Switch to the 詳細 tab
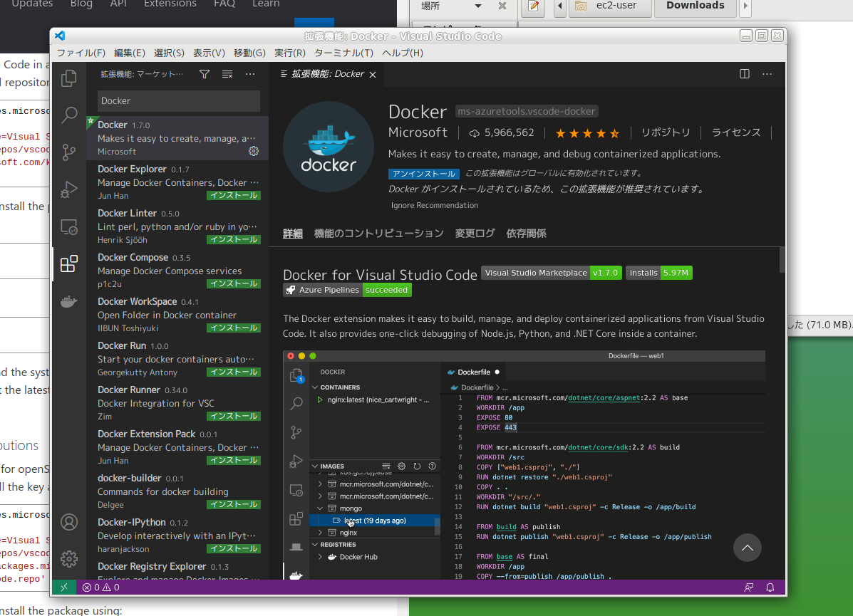The width and height of the screenshot is (853, 616). tap(293, 234)
